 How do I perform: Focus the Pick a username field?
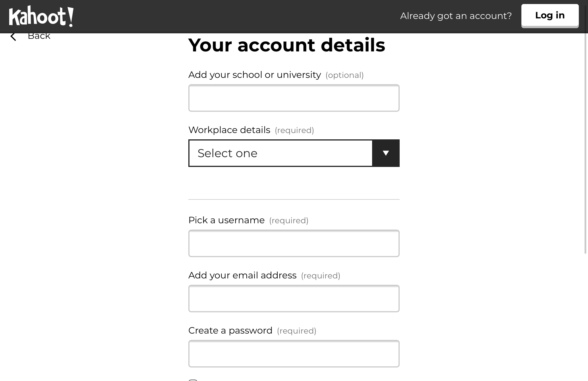(x=294, y=243)
